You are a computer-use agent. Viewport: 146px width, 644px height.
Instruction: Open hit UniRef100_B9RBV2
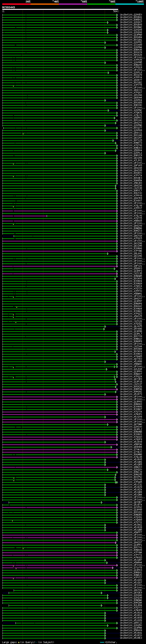pos(131,20)
